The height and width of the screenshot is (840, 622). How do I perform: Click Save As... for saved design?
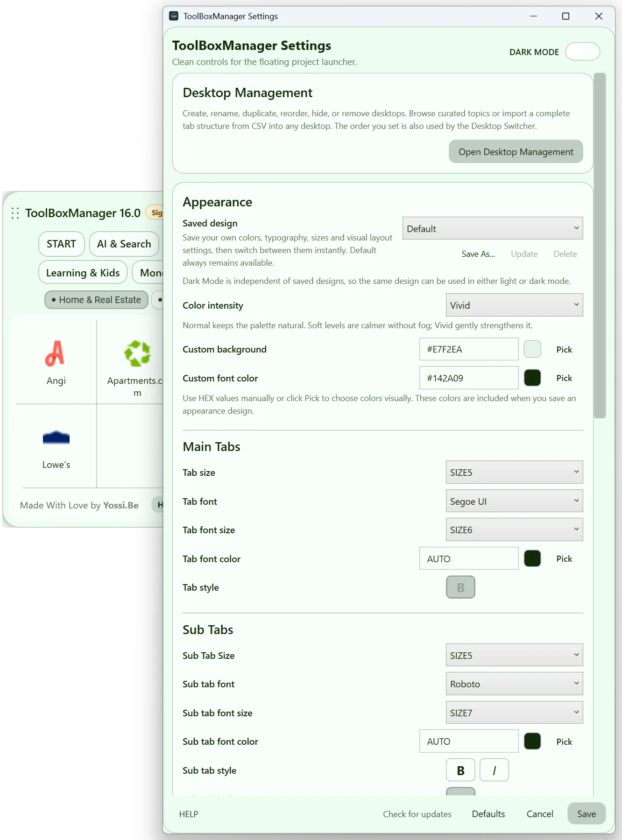tap(478, 254)
